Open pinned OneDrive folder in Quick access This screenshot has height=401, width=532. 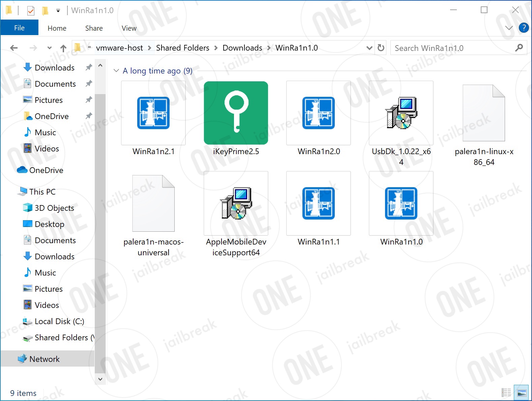[52, 116]
